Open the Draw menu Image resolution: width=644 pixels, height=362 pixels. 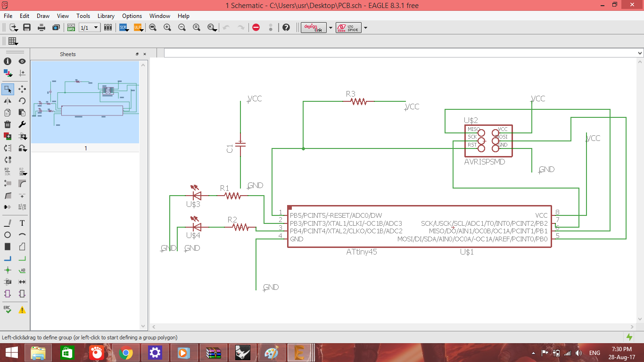point(43,16)
